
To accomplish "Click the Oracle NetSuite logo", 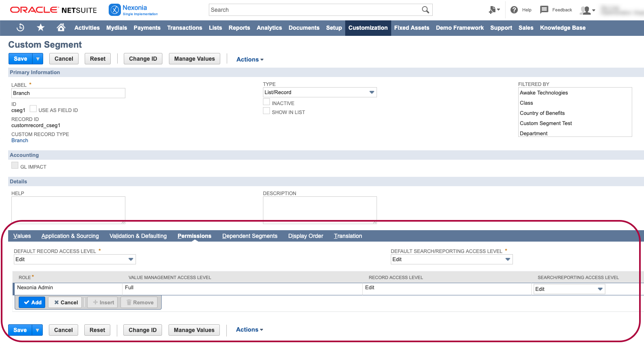I will pyautogui.click(x=53, y=10).
